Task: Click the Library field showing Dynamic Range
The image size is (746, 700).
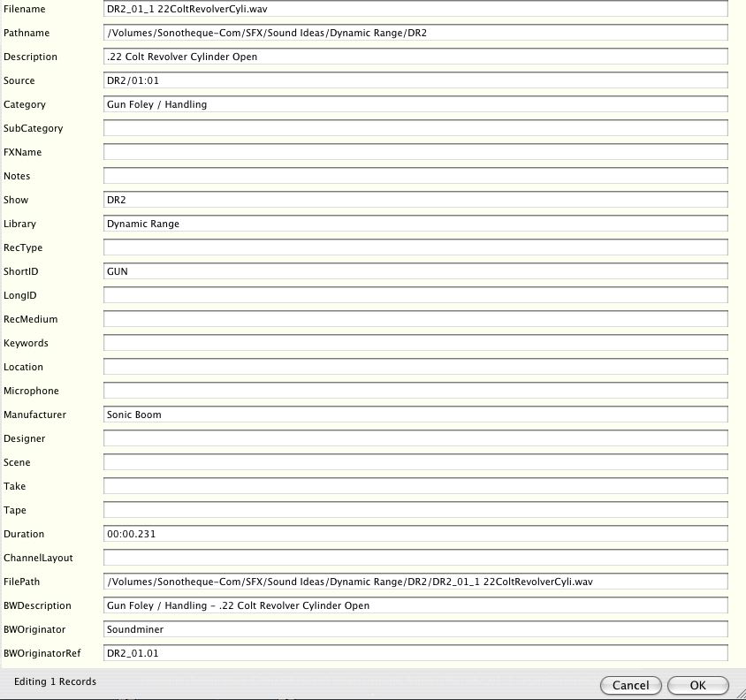Action: coord(415,224)
